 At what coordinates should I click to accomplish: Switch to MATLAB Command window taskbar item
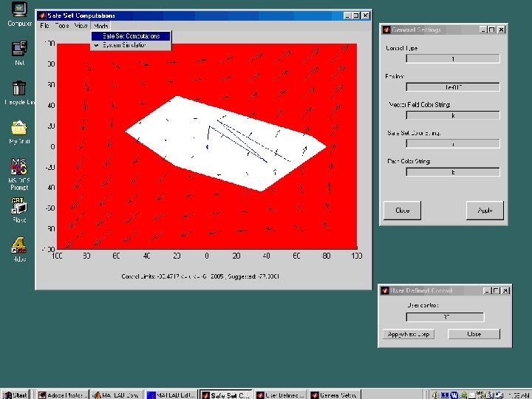pos(117,395)
